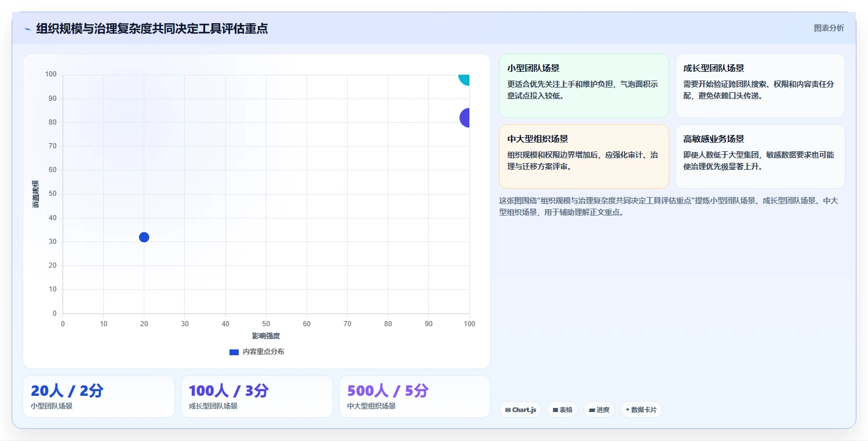Click the 小型团队场景 label under 20人 / 2分
Image resolution: width=868 pixels, height=441 pixels.
pyautogui.click(x=52, y=406)
